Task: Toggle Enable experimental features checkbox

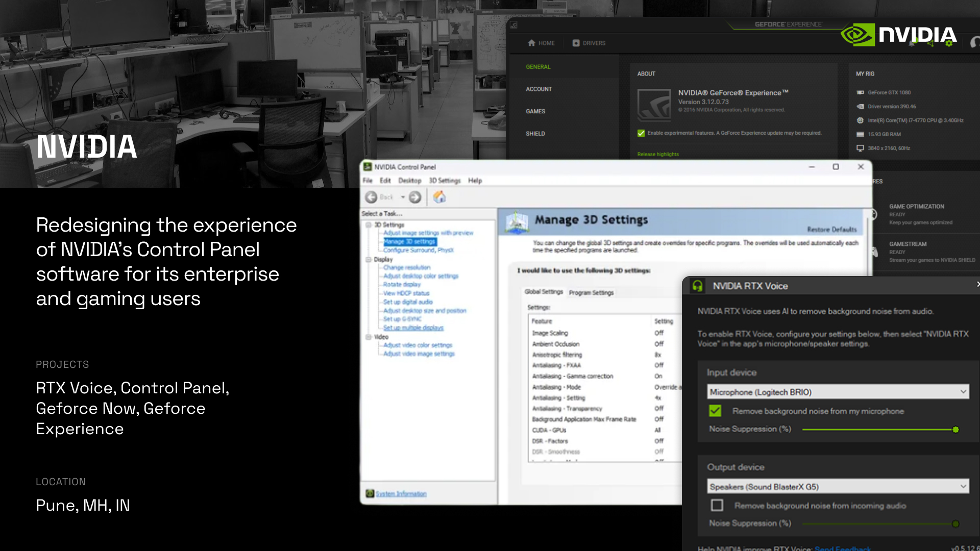Action: coord(641,133)
